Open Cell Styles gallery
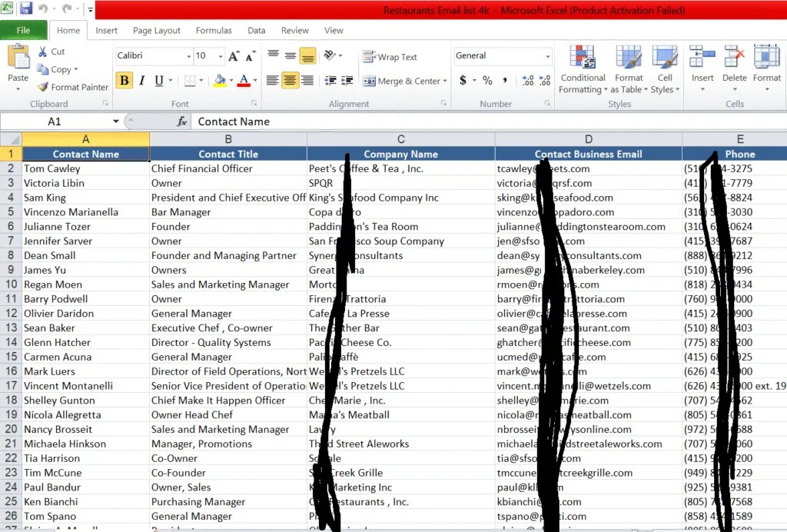Screen dimensions: 787x532 [x=665, y=69]
